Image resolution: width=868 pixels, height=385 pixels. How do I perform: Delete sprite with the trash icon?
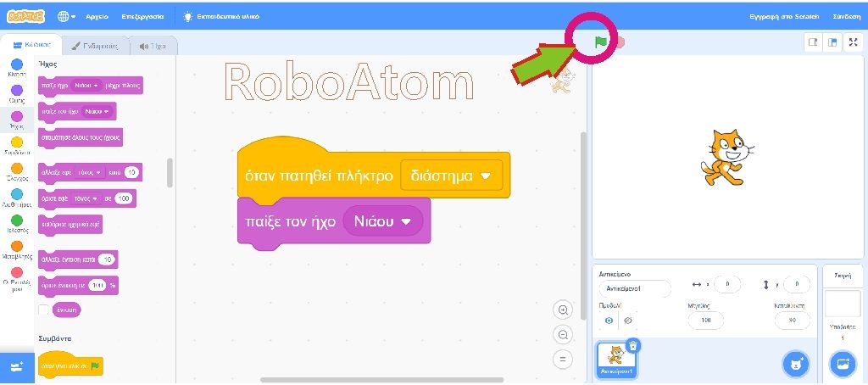coord(633,345)
